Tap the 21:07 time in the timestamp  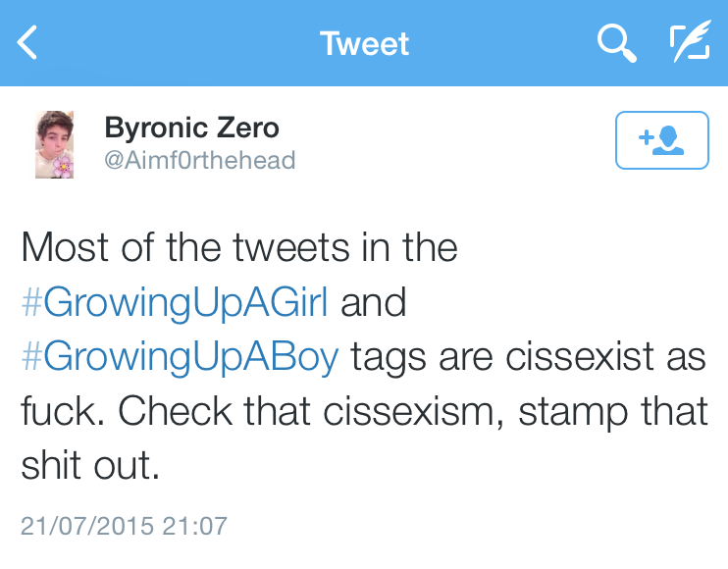[194, 525]
